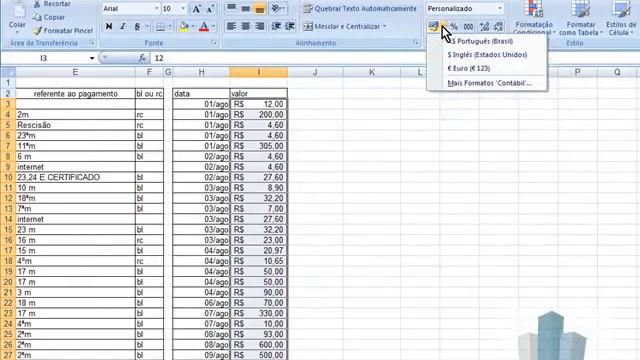640x360 pixels.
Task: Open Estilos de Célula
Action: point(621,18)
